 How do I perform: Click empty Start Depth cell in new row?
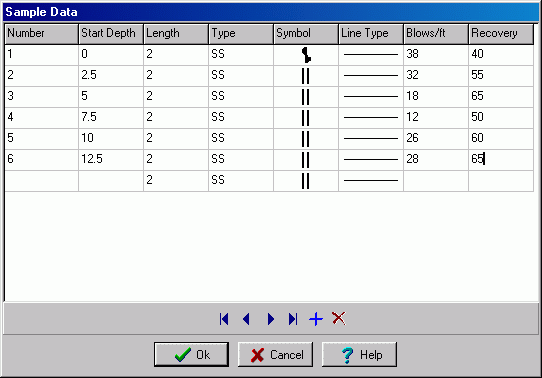[x=111, y=181]
